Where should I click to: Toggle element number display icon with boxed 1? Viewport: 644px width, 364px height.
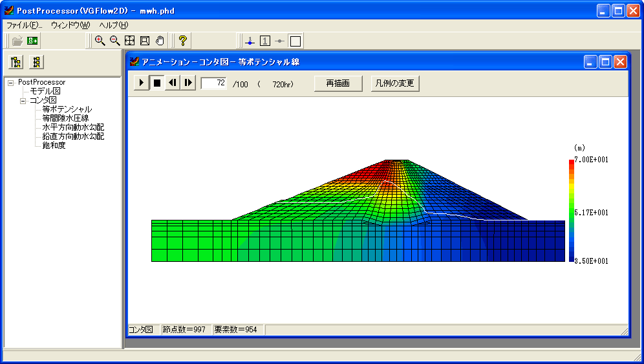tap(265, 41)
